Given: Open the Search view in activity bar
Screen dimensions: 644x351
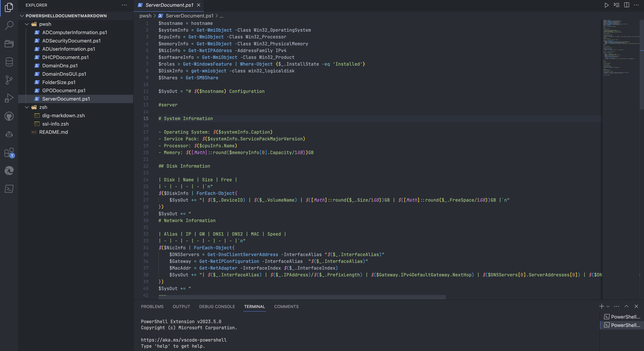Looking at the screenshot, I should 9,25.
